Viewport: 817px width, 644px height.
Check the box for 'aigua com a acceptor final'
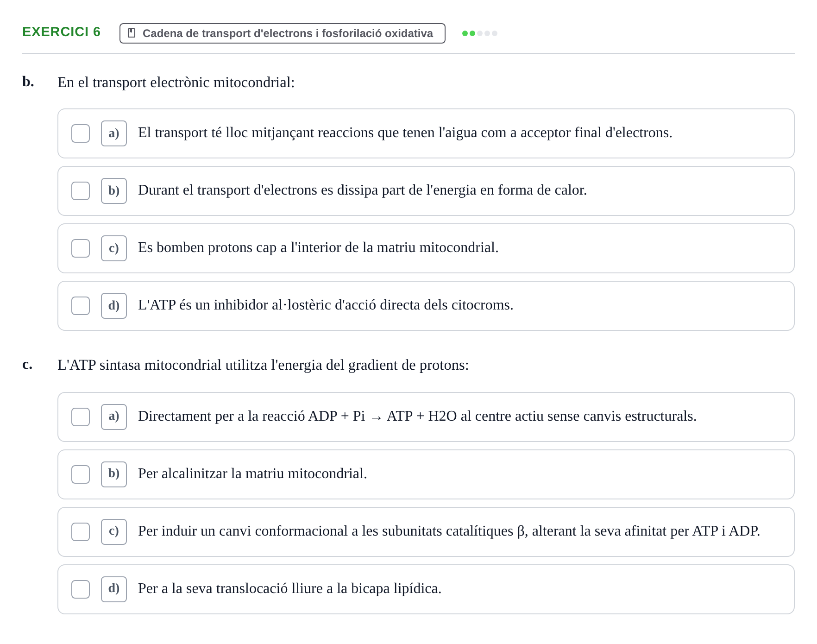(x=81, y=133)
